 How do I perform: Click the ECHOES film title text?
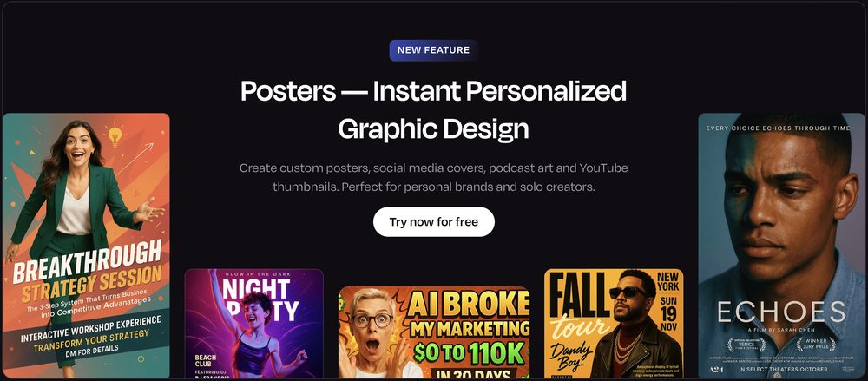782,313
